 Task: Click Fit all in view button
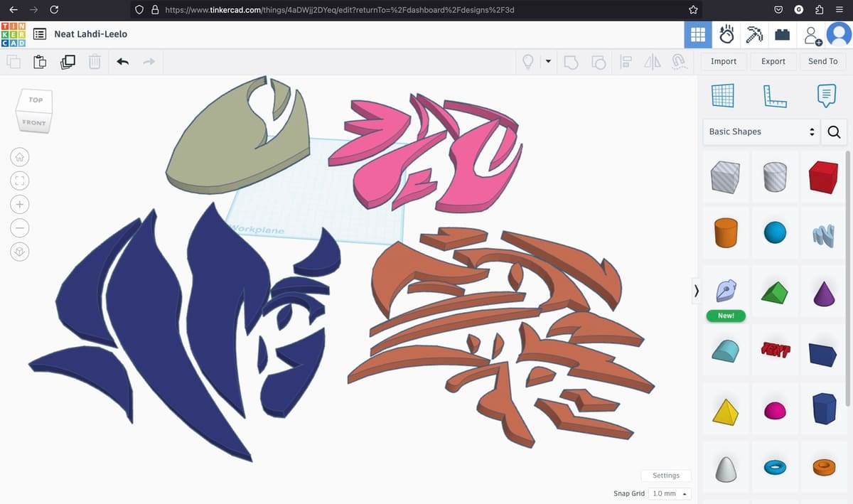(x=19, y=181)
